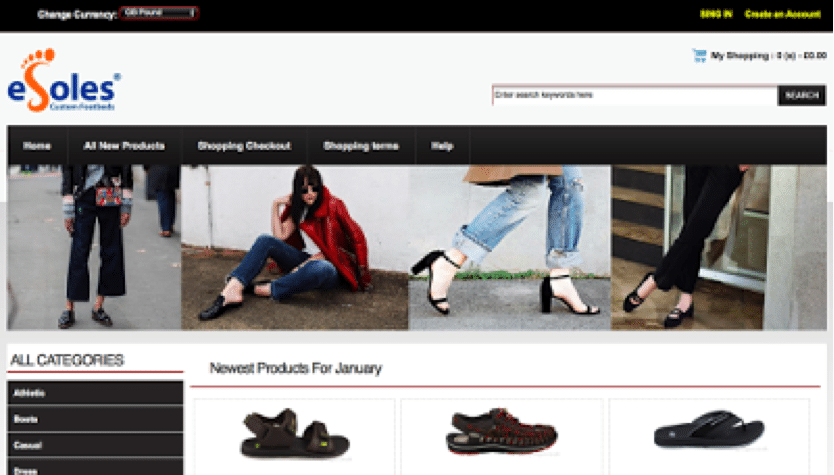834x475 pixels.
Task: Open All New Products menu item
Action: [x=124, y=146]
